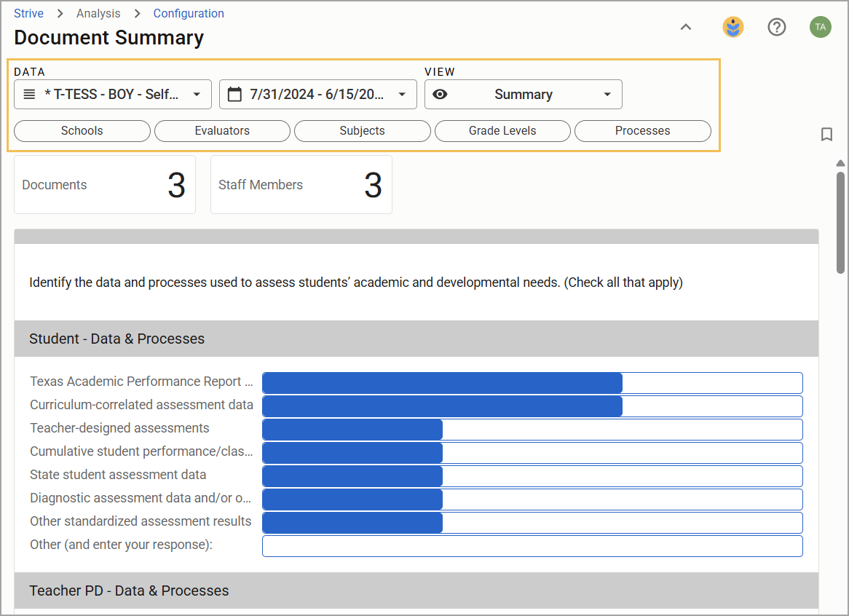Viewport: 849px width, 616px height.
Task: Go to Strive breadcrumb link
Action: (x=28, y=14)
